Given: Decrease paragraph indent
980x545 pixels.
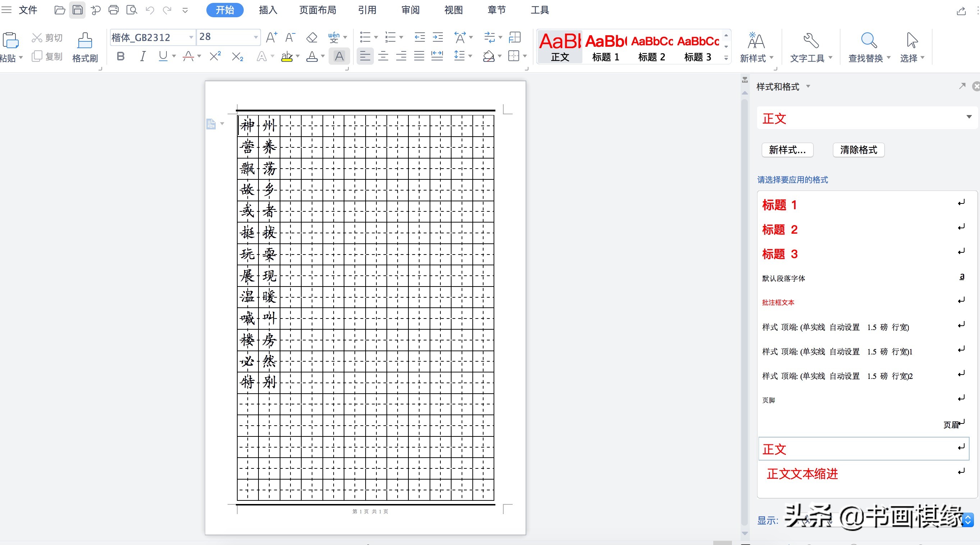Looking at the screenshot, I should tap(420, 37).
